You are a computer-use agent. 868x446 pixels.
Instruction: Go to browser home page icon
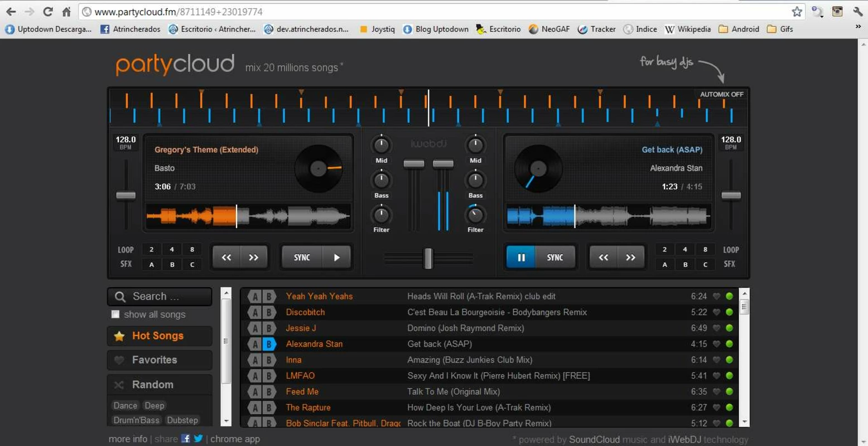(66, 12)
